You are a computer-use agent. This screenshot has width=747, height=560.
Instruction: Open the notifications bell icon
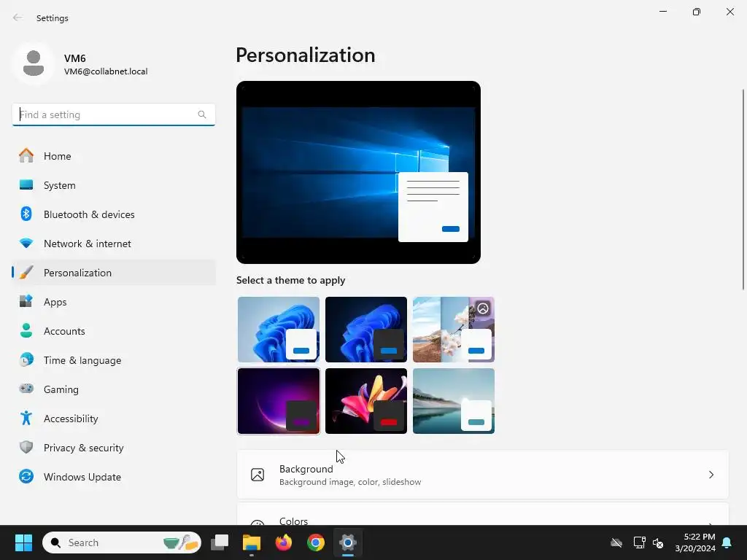727,542
